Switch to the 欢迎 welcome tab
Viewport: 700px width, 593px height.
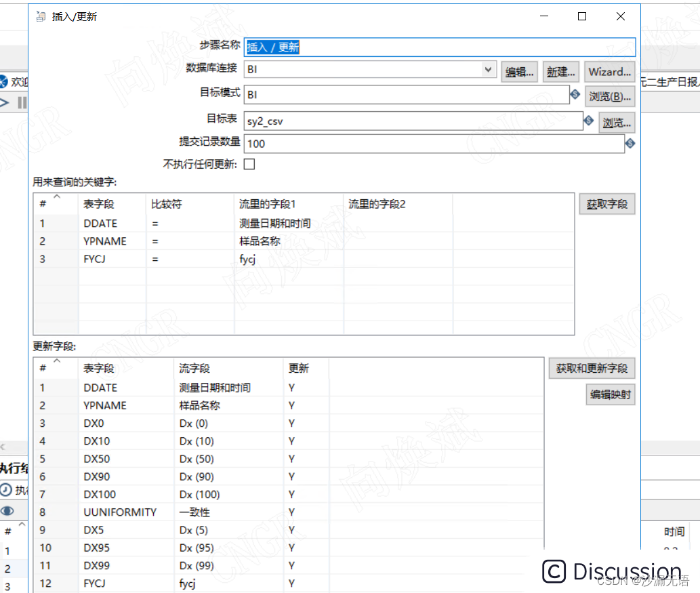click(x=12, y=81)
